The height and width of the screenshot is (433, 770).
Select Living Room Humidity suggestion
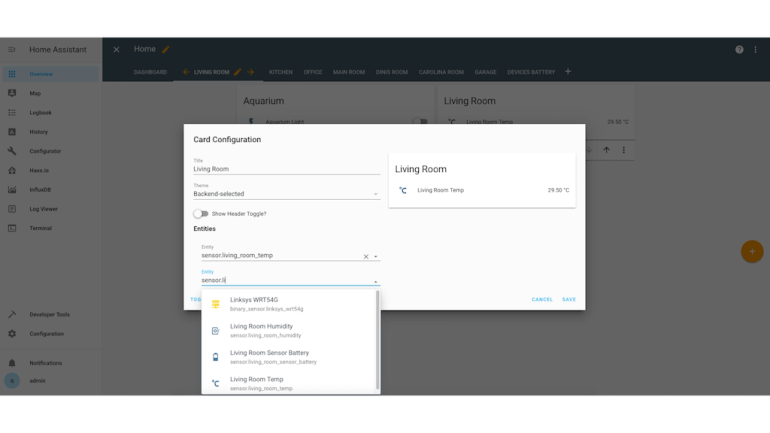pyautogui.click(x=289, y=330)
